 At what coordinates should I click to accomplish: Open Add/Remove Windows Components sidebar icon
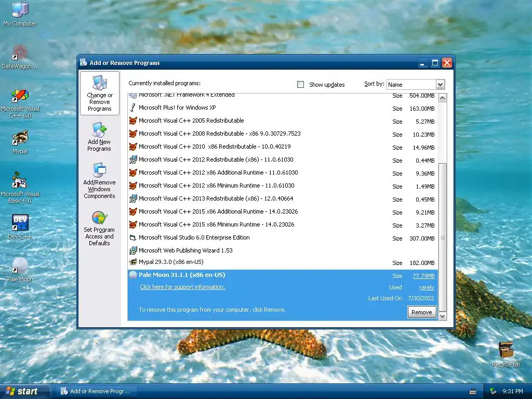pyautogui.click(x=99, y=180)
